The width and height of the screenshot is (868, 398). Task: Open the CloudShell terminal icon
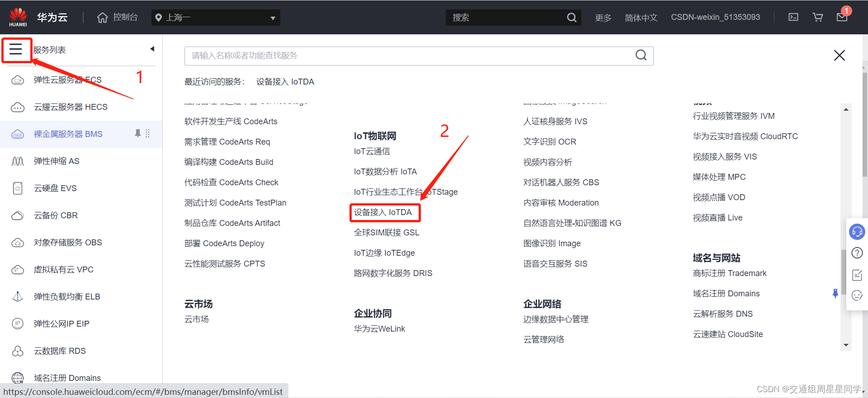point(793,17)
